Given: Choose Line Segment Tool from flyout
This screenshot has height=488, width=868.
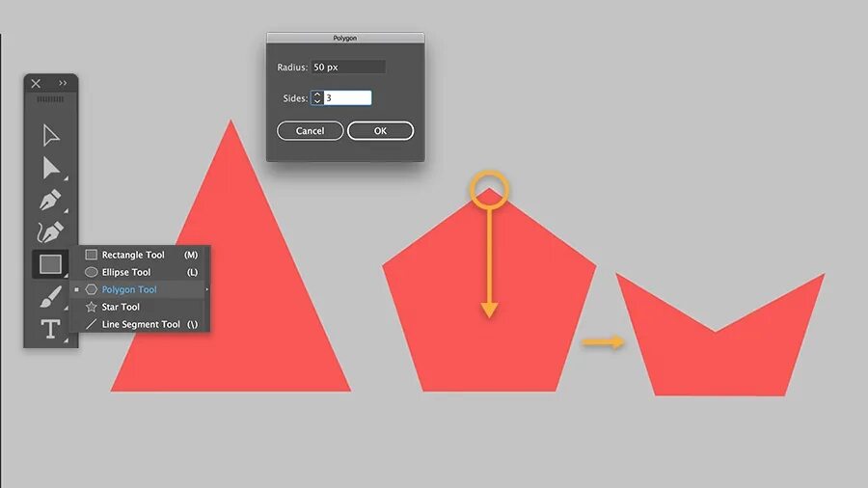Looking at the screenshot, I should point(141,324).
